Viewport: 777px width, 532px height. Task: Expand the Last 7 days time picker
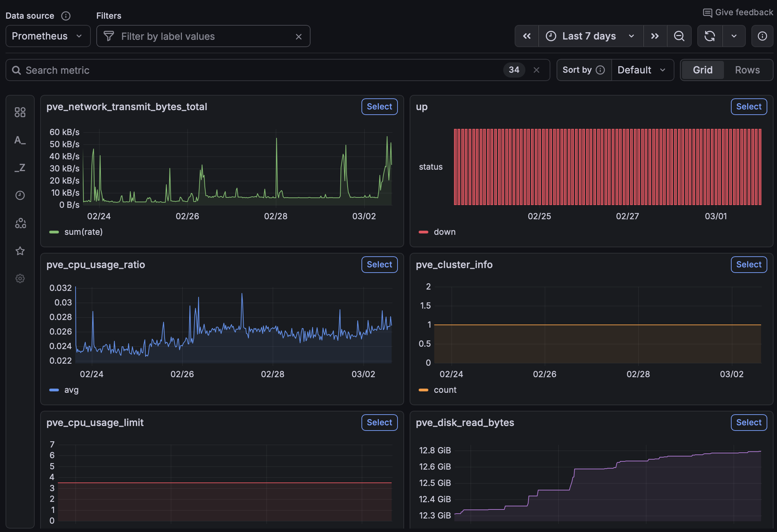pyautogui.click(x=590, y=36)
